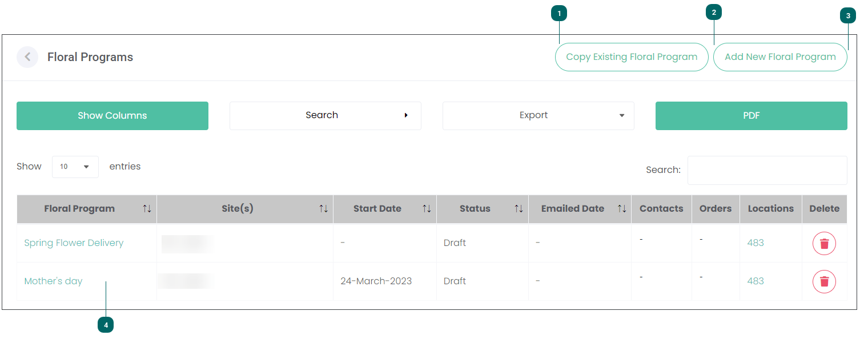868x339 pixels.
Task: Sort by Emailed Date arrows
Action: pyautogui.click(x=622, y=209)
